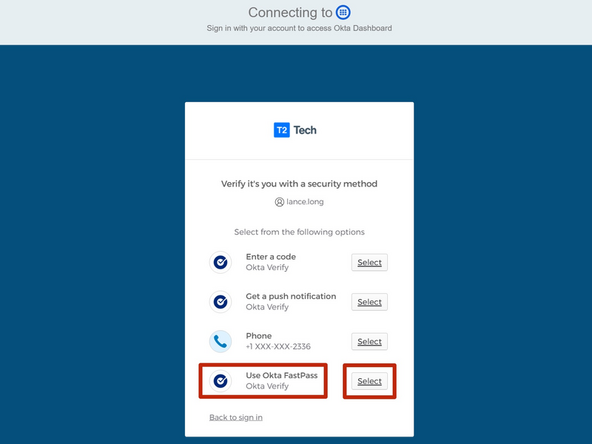Select the Use Okta FastPass option

(369, 381)
